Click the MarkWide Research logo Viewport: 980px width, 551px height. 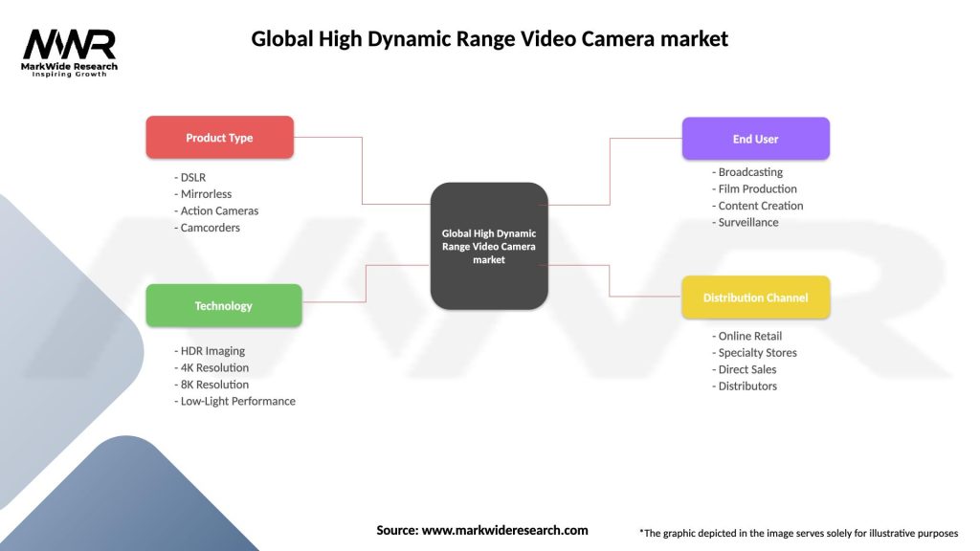point(70,52)
